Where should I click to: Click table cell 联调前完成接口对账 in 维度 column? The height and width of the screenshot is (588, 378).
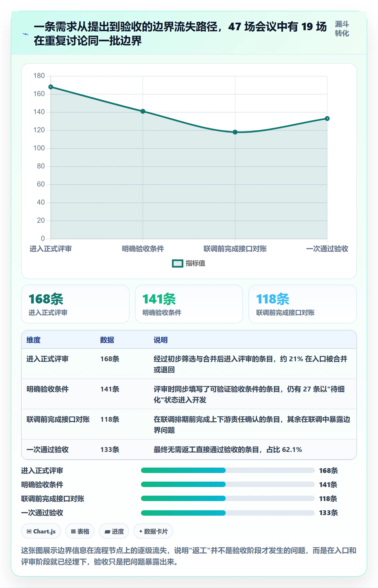(x=58, y=419)
